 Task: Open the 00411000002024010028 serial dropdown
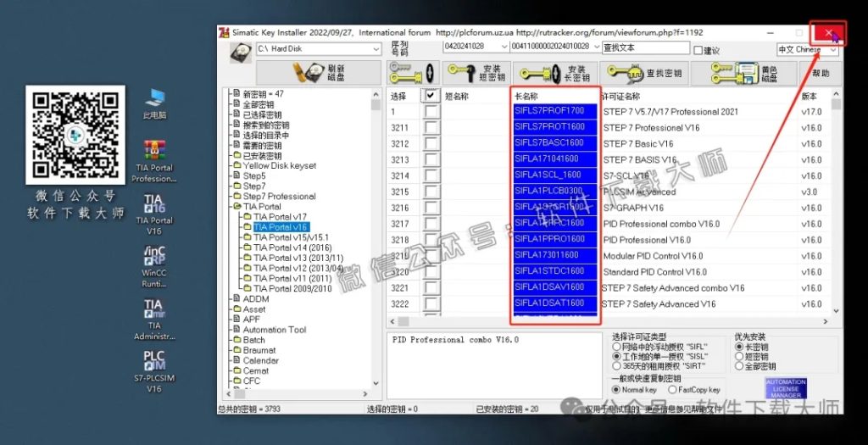[x=596, y=47]
